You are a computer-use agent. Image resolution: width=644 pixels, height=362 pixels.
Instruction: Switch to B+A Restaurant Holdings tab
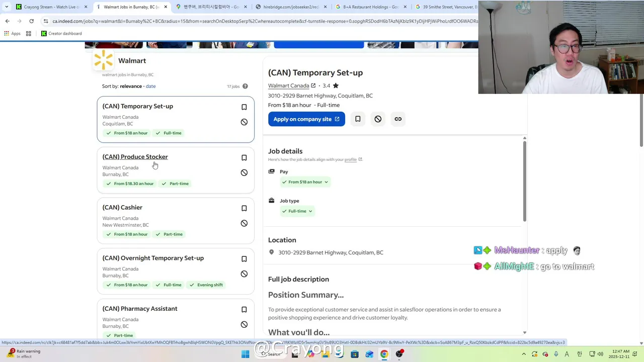pos(371,7)
